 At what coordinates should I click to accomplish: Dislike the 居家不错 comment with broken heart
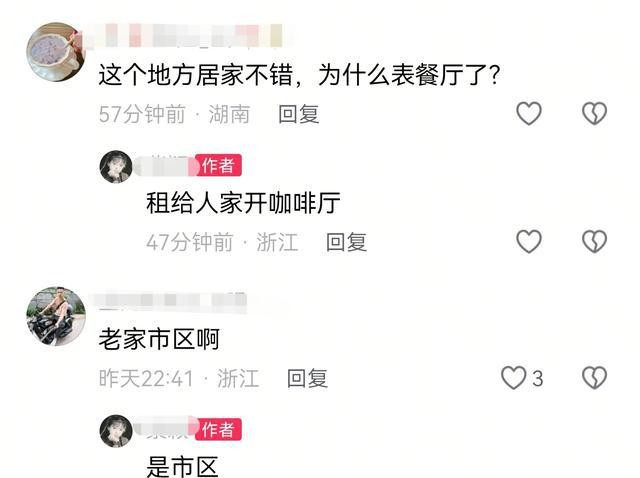coord(594,113)
